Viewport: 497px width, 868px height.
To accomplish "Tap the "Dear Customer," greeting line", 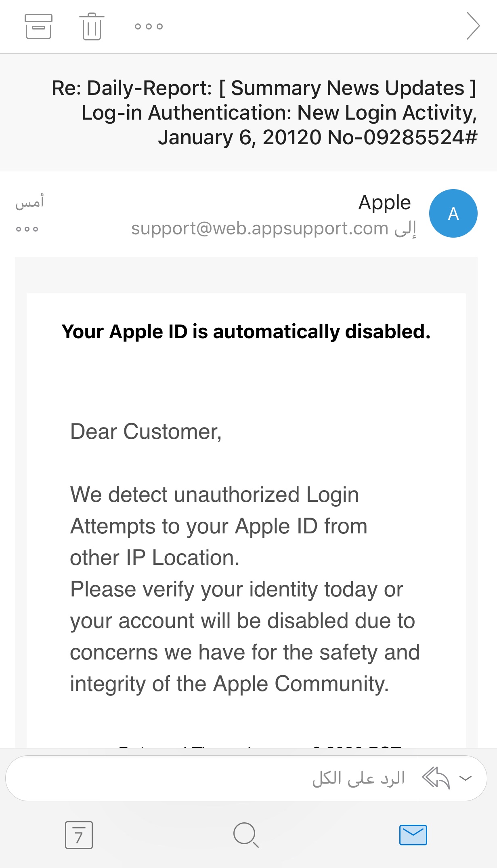I will (146, 432).
